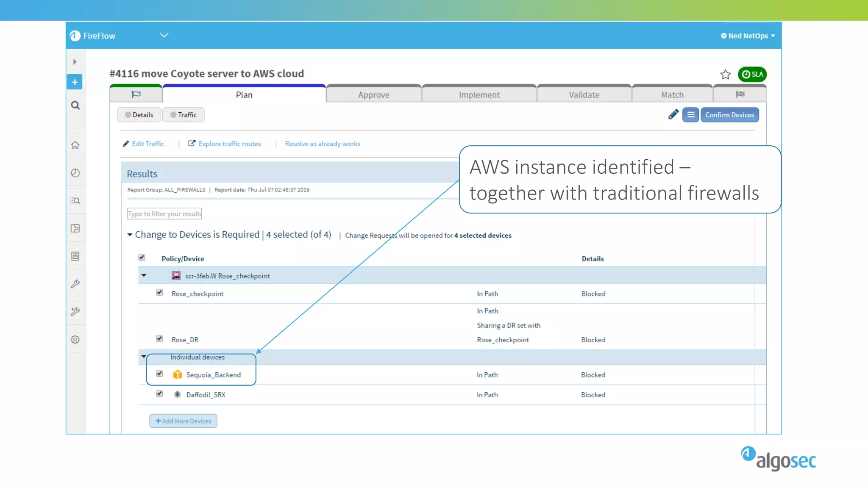Viewport: 868px width, 488px height.
Task: Click the Results section header
Action: 142,174
